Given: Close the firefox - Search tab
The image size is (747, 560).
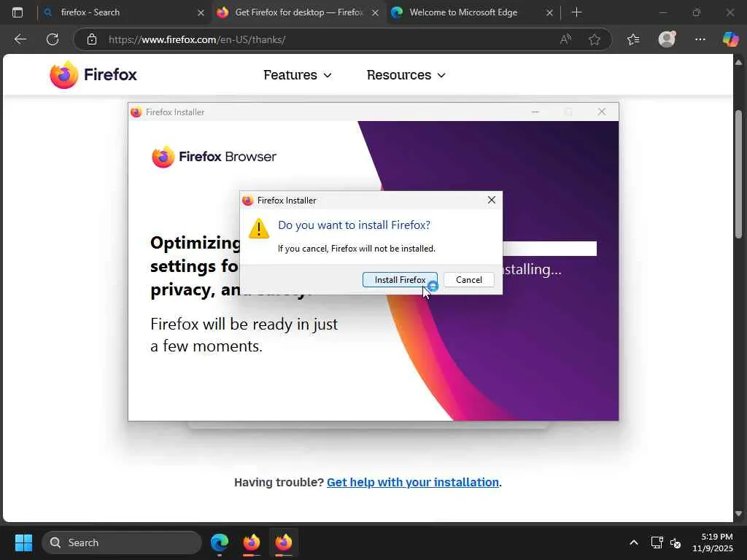Looking at the screenshot, I should (x=201, y=13).
